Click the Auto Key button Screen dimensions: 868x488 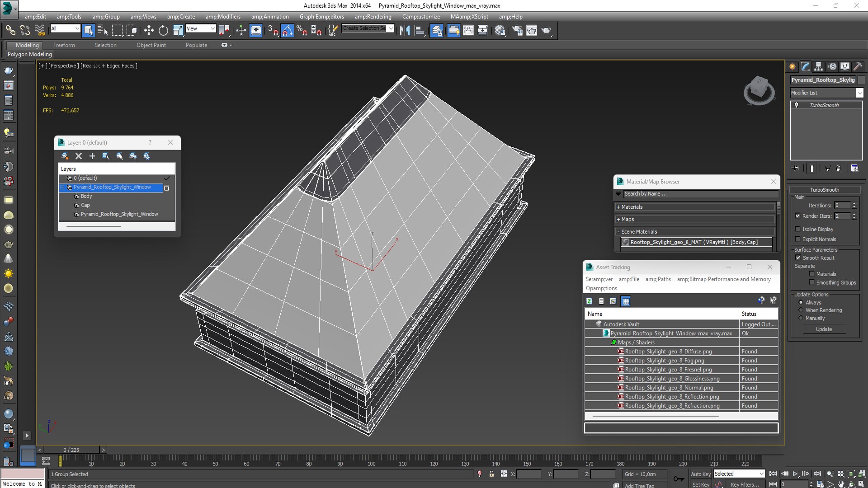(700, 474)
